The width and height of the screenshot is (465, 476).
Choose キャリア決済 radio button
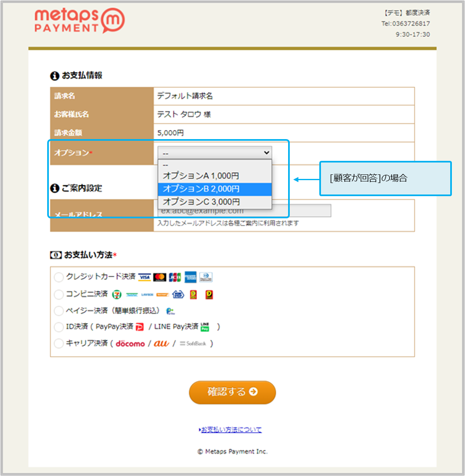point(59,343)
